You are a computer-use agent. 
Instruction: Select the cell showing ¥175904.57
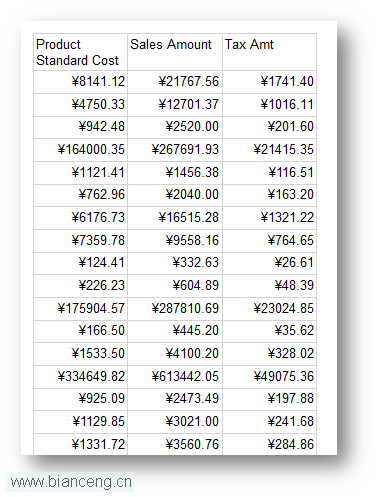80,309
